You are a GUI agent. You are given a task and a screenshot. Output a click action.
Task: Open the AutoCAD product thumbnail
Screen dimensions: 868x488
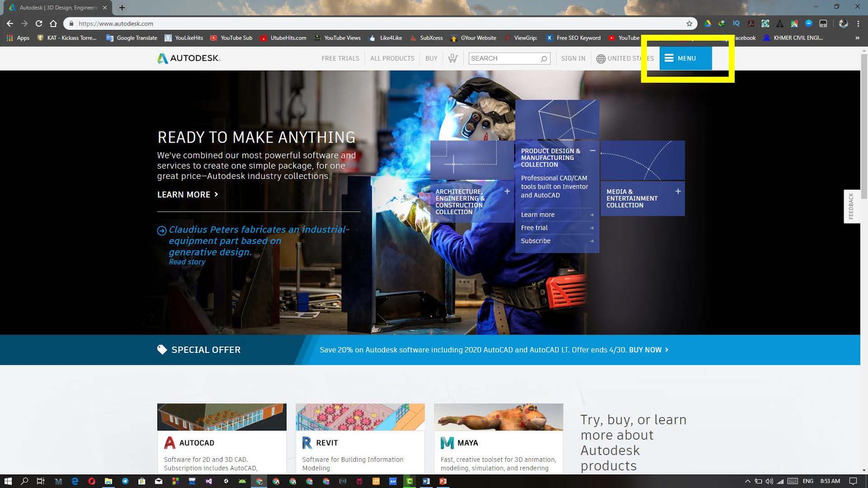[x=222, y=417]
